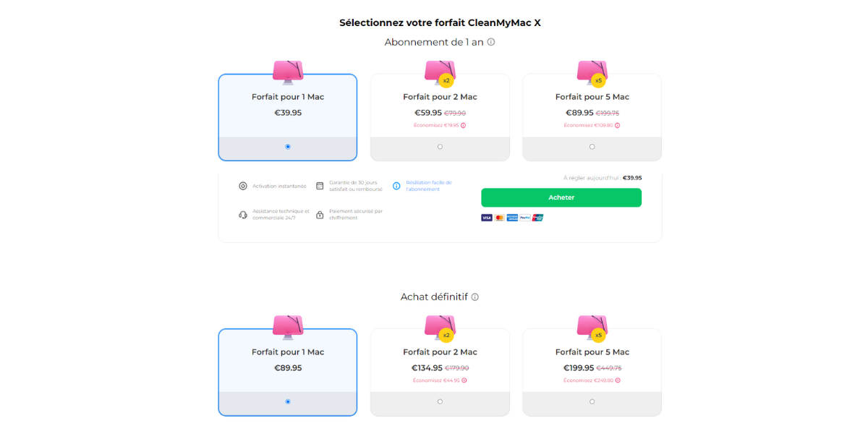Select subscription radio for 2 Mac plan
This screenshot has width=868, height=434.
point(440,147)
